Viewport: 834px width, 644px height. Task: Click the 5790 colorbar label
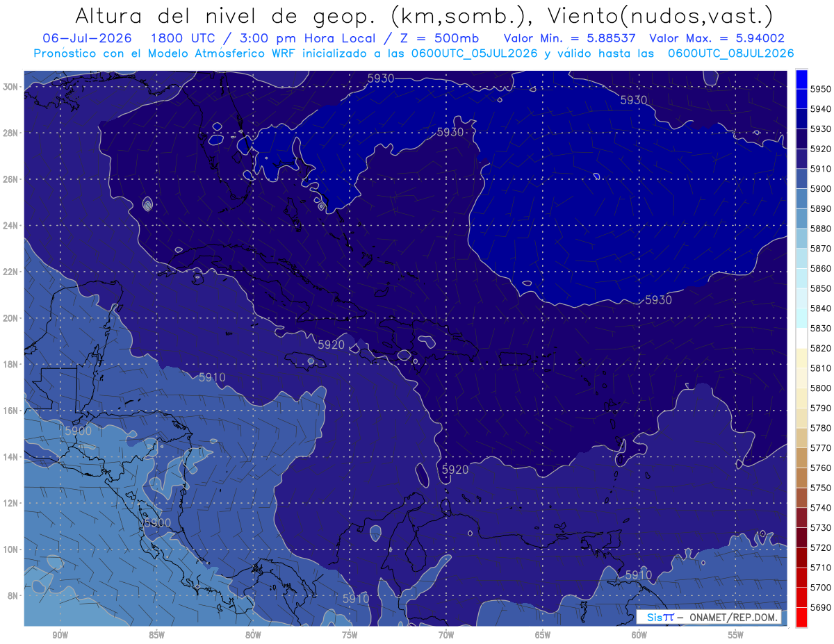[x=821, y=408]
